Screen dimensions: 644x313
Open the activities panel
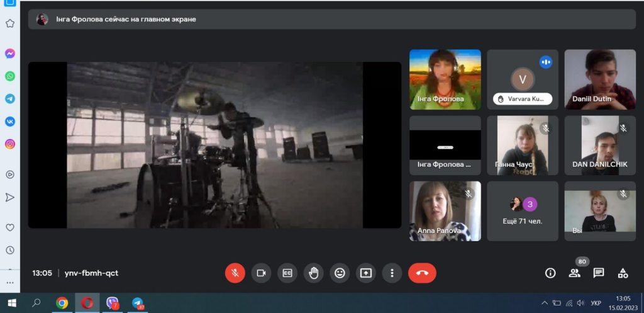623,273
